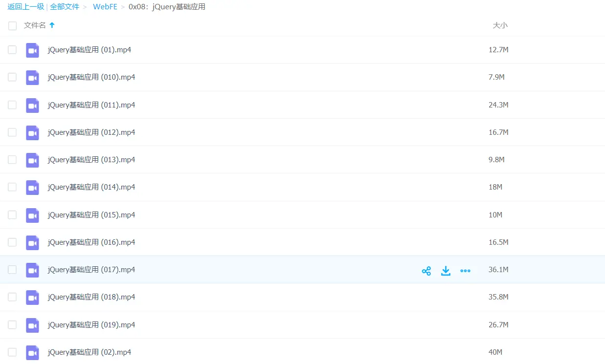The image size is (605, 364).
Task: Open more options for (017).mp4
Action: coord(465,271)
